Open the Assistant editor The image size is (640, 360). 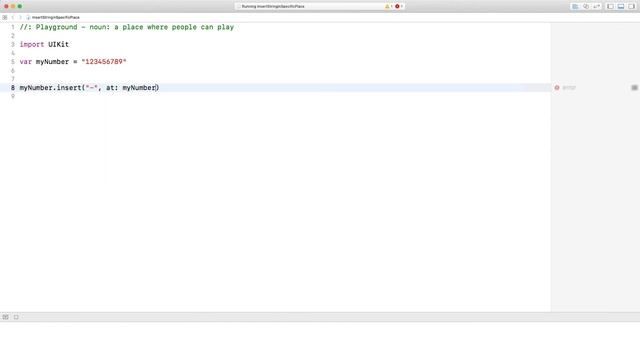click(586, 7)
